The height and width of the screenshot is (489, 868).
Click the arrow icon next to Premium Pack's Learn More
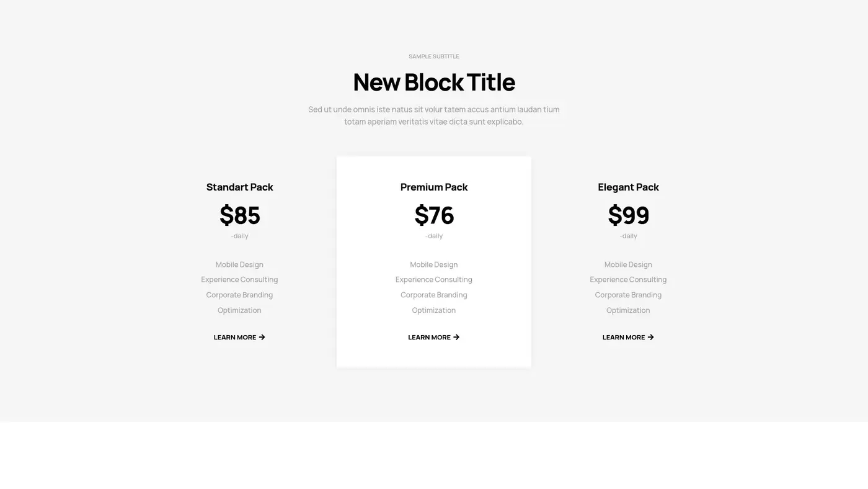(x=456, y=337)
